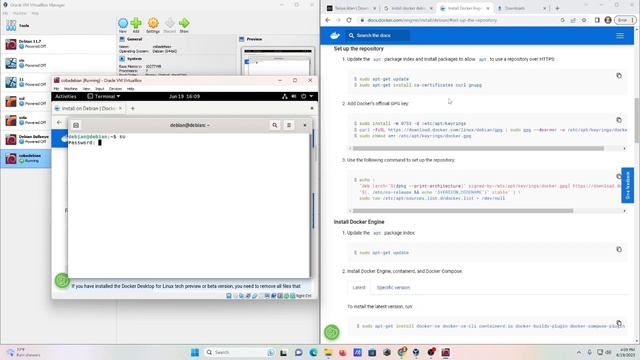Image resolution: width=640 pixels, height=360 pixels.
Task: Click the new tab icon in terminal header
Action: coord(76,125)
